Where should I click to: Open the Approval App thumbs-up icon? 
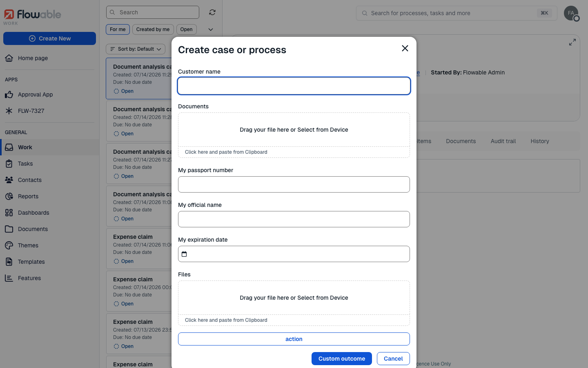9,94
